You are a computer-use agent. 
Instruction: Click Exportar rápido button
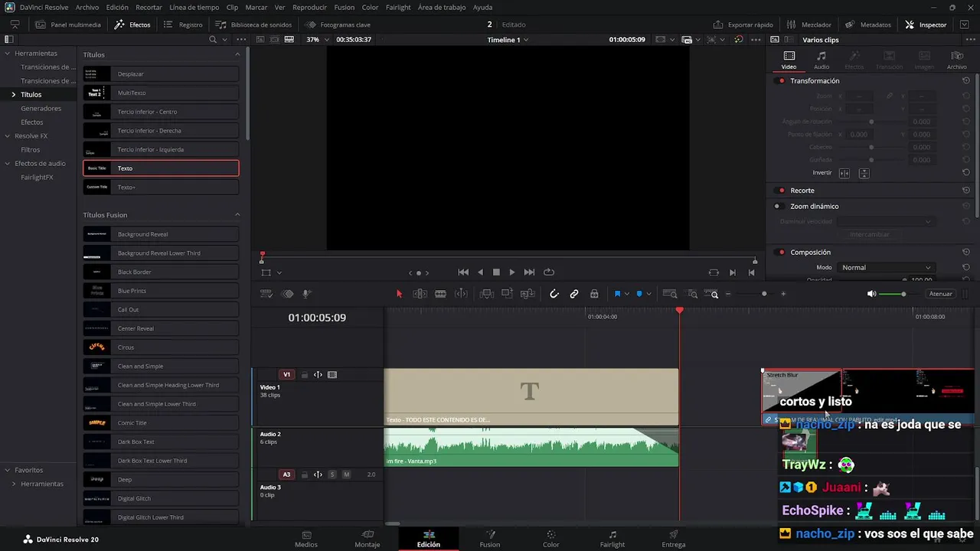(743, 24)
